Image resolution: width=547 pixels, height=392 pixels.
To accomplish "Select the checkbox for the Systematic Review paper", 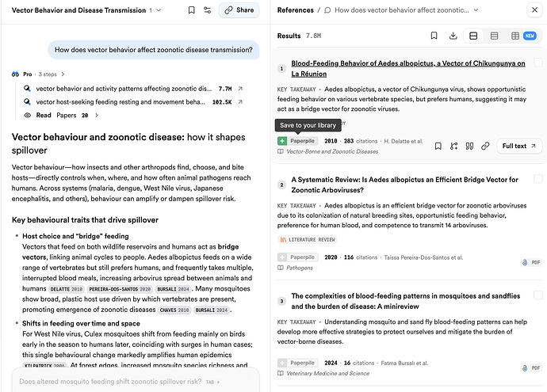I will (x=538, y=179).
